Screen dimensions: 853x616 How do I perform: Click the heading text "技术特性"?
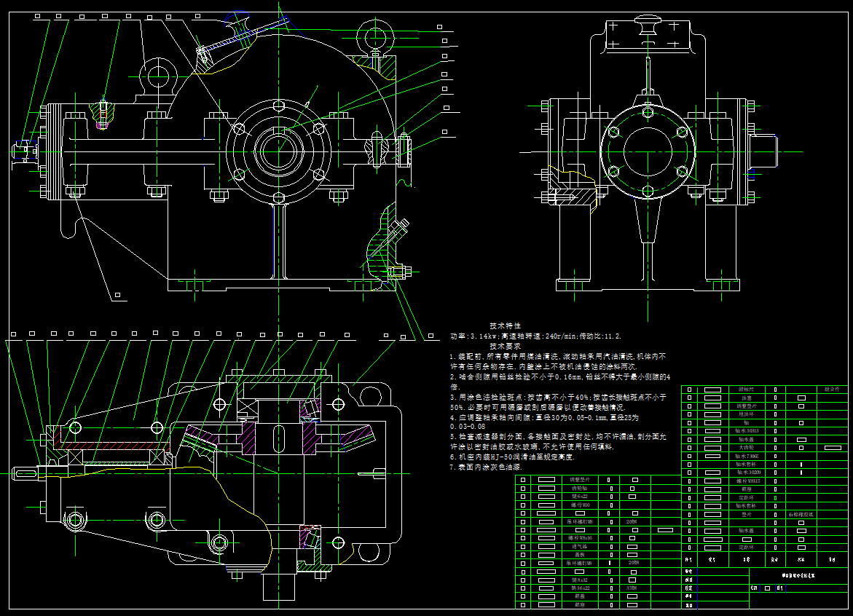(506, 325)
